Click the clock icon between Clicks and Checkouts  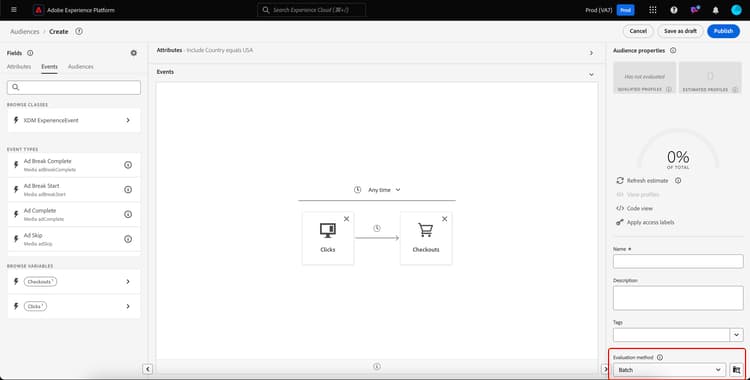click(377, 228)
